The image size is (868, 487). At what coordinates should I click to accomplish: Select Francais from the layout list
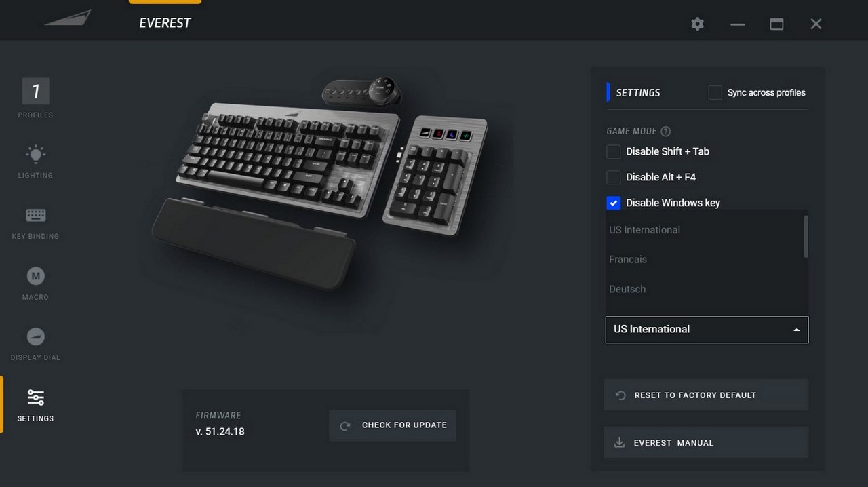pos(628,259)
